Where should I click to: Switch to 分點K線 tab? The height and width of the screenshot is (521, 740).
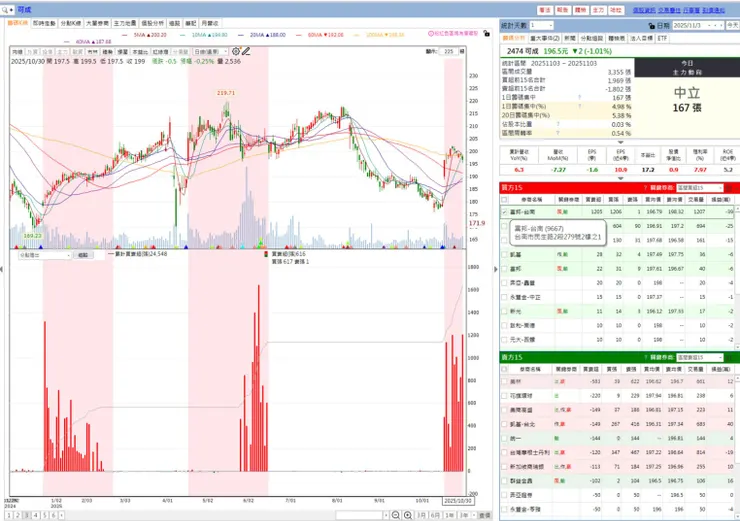[x=71, y=23]
